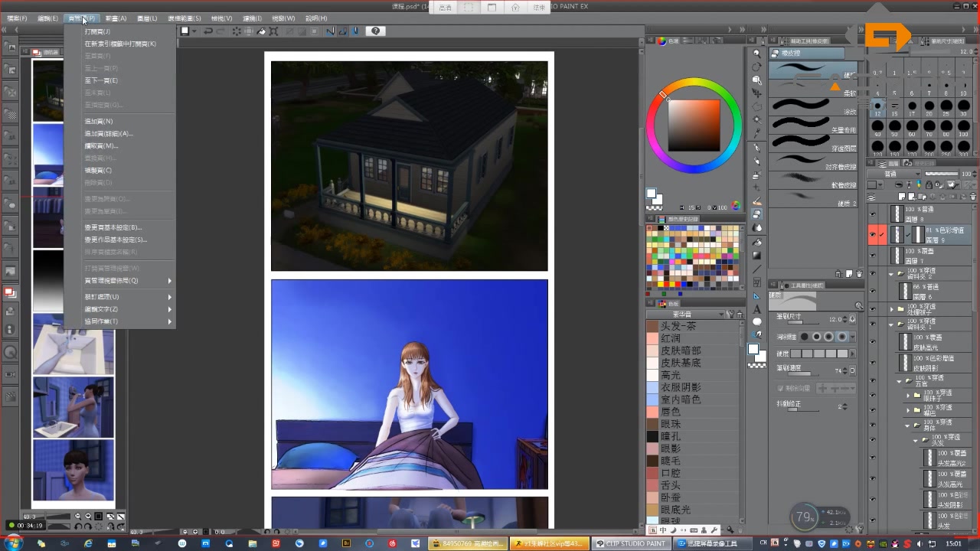Open the 檢視(V) menu

point(220,18)
